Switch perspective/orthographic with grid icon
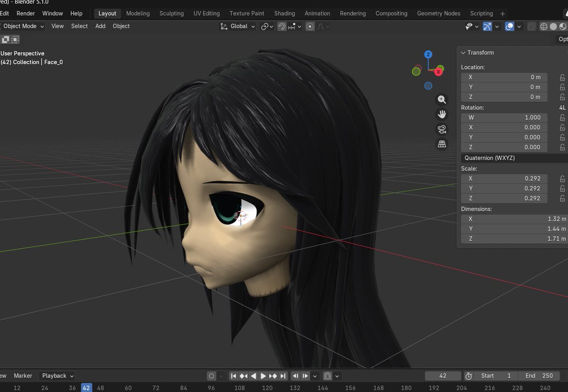 (442, 144)
